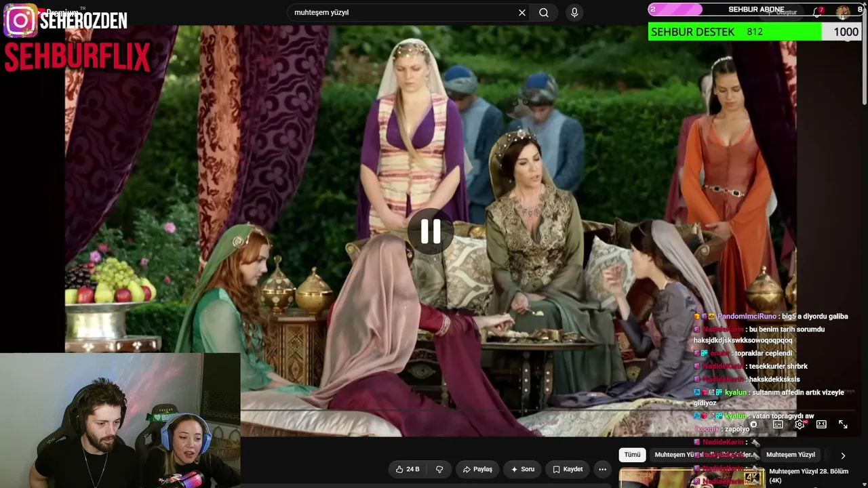Open the 4K recommended video thumbnail

(692, 478)
